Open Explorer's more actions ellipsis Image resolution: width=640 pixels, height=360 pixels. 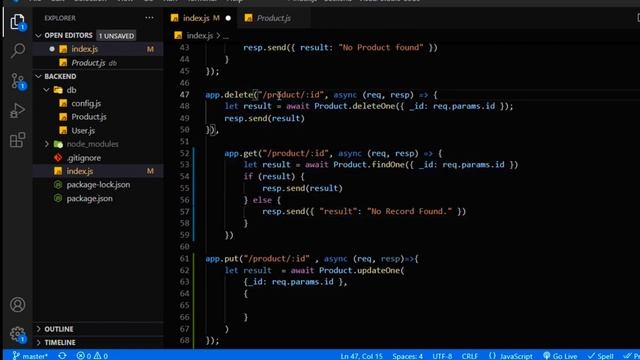149,18
